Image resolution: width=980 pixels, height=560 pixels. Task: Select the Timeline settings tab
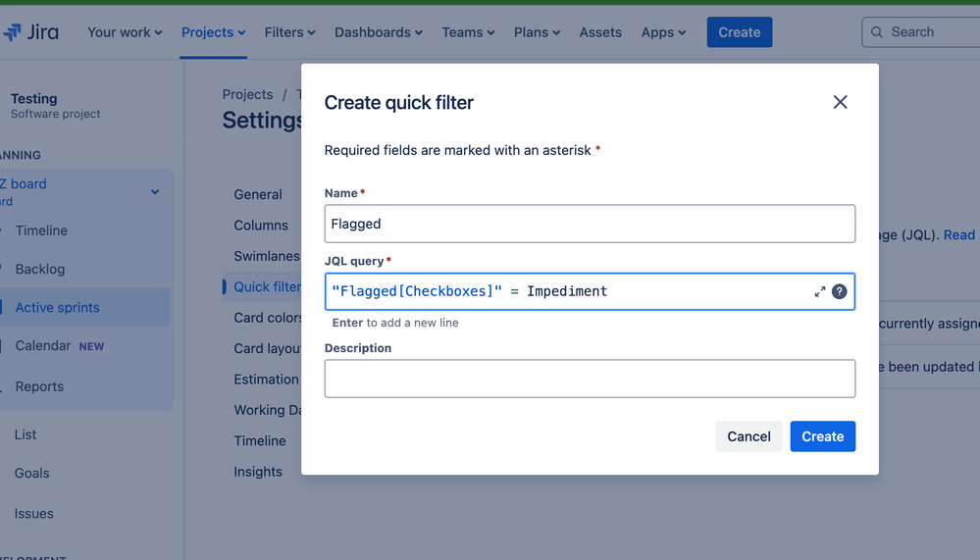(x=260, y=440)
